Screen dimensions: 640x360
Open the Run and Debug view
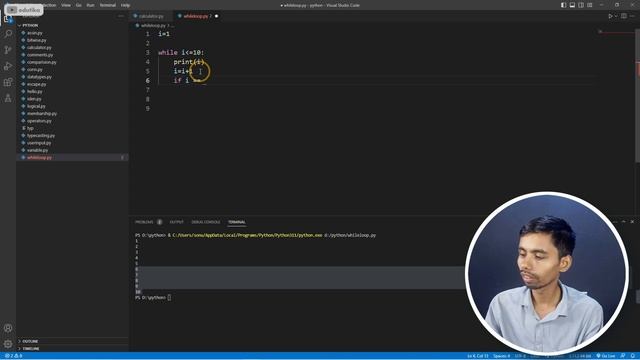click(x=8, y=66)
